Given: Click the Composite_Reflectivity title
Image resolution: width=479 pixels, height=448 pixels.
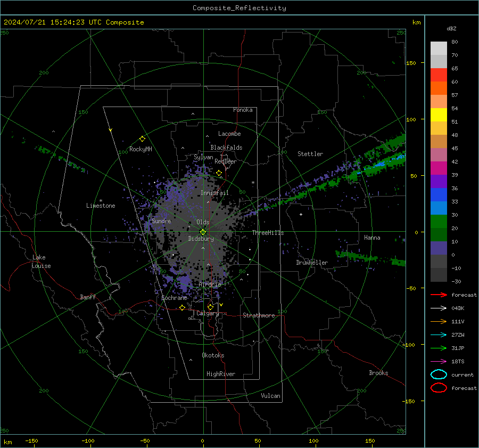Looking at the screenshot, I should tap(240, 8).
